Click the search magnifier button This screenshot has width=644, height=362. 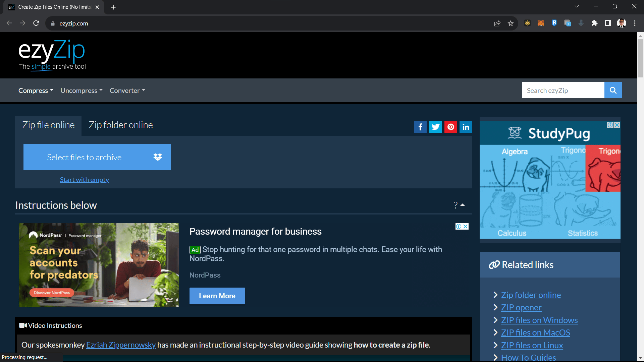tap(613, 90)
